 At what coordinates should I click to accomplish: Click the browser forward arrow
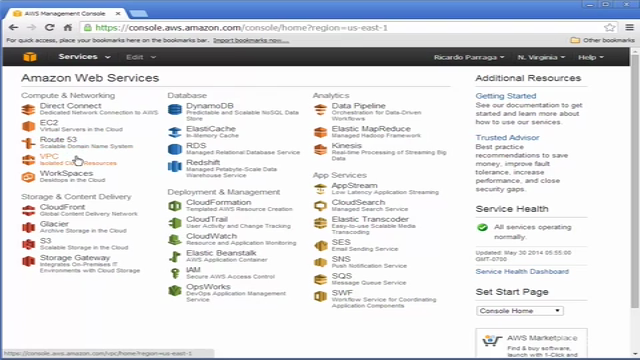31,27
